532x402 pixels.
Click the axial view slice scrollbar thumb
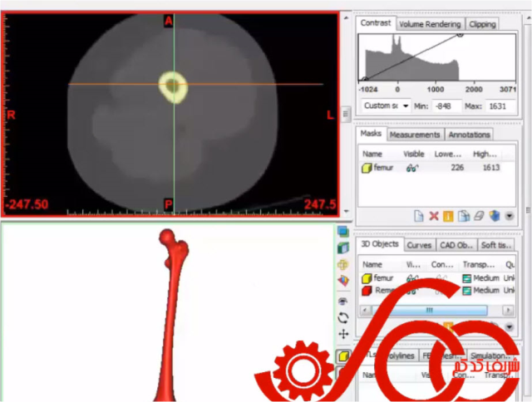[346, 114]
